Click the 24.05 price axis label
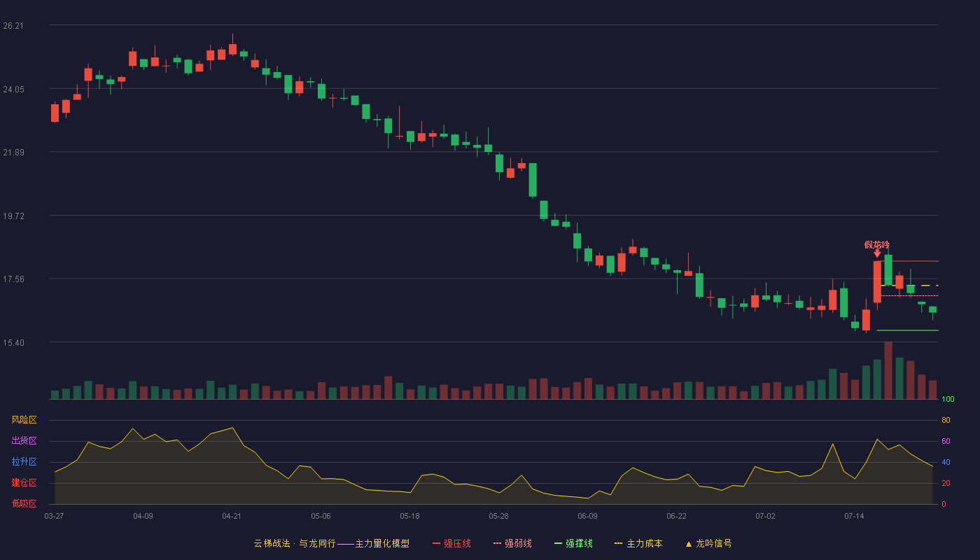 click(x=13, y=89)
